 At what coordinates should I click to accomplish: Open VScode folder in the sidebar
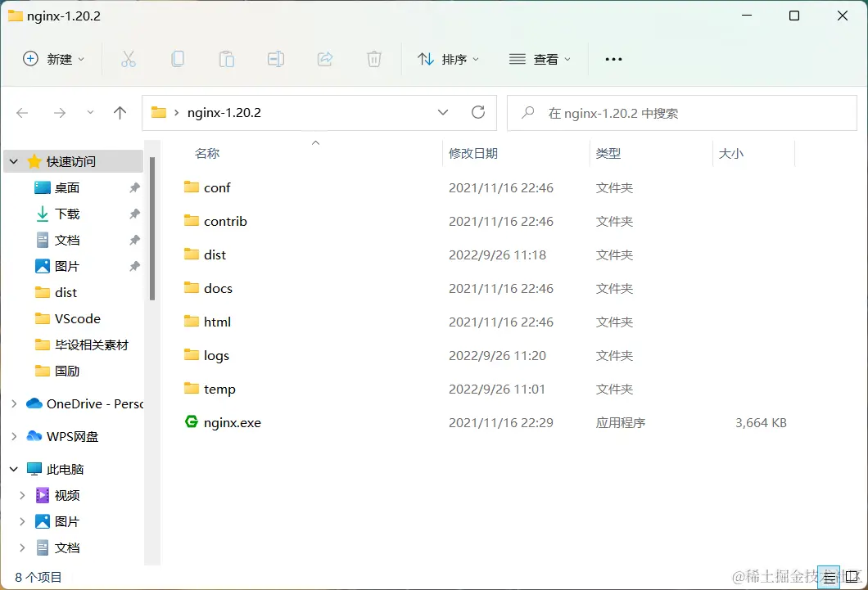click(78, 318)
